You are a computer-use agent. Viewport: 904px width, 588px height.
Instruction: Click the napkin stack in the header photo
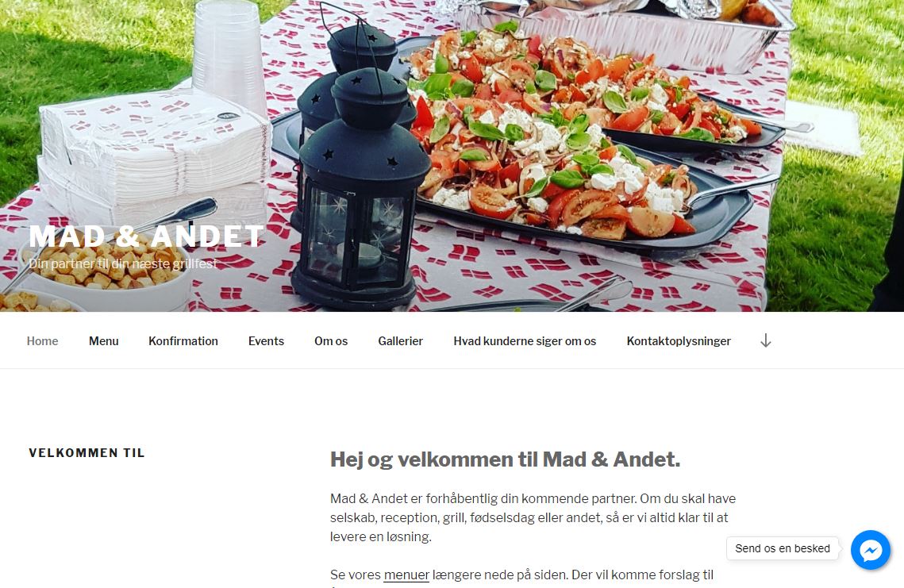pyautogui.click(x=155, y=155)
